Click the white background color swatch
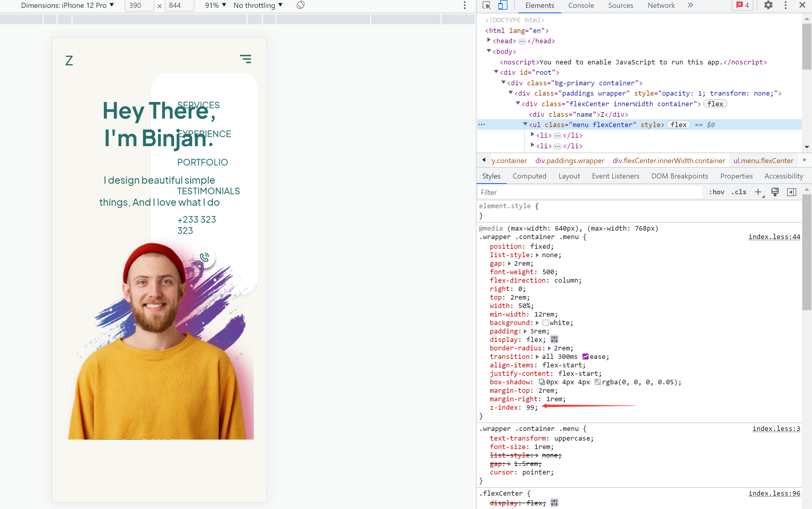The height and width of the screenshot is (509, 812). [545, 323]
